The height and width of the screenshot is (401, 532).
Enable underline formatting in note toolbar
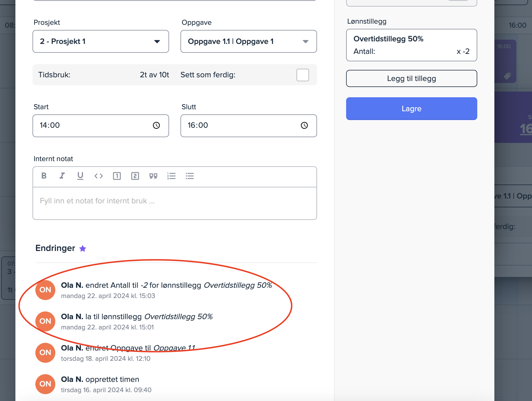(80, 176)
